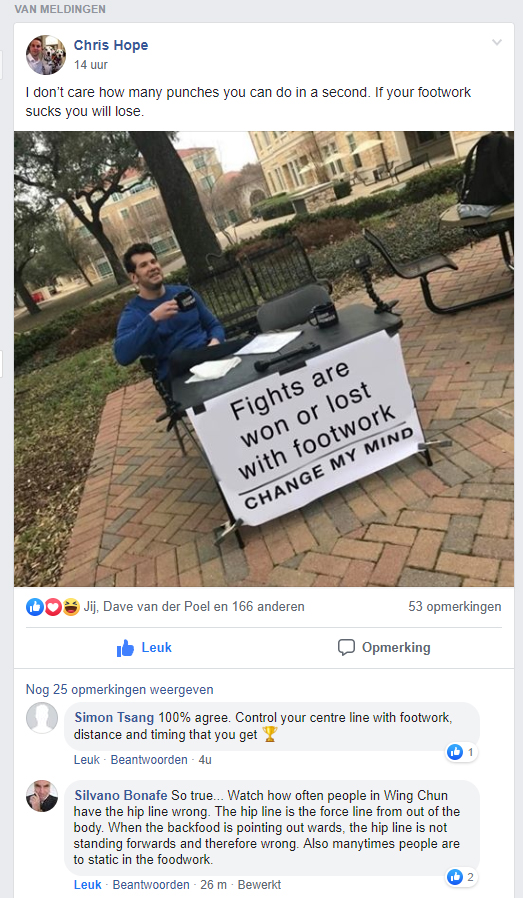Open the 53 opmerkingen comments count
This screenshot has height=898, width=523.
(454, 606)
